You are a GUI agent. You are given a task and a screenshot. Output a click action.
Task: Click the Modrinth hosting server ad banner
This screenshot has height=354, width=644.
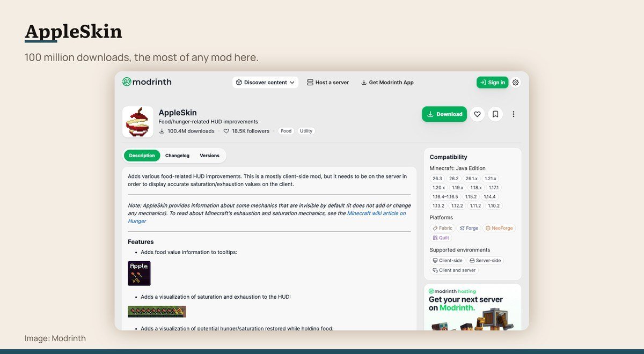pyautogui.click(x=473, y=307)
